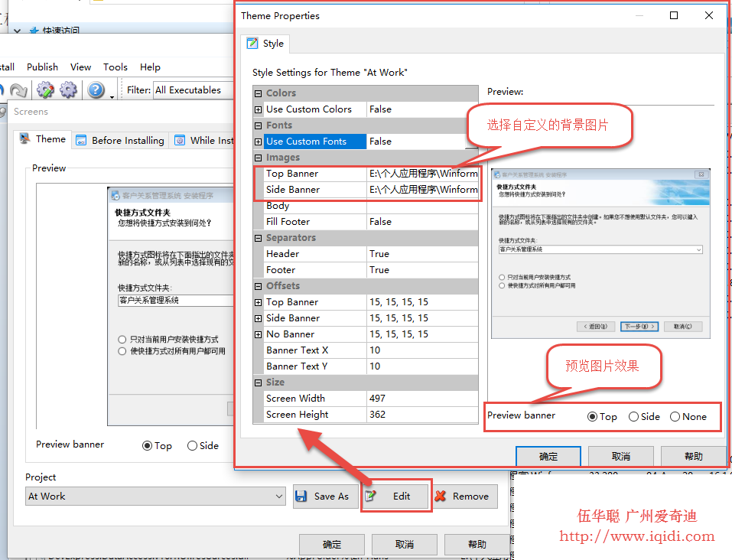The width and height of the screenshot is (732, 560).
Task: Click the Remove theme button
Action: click(464, 496)
